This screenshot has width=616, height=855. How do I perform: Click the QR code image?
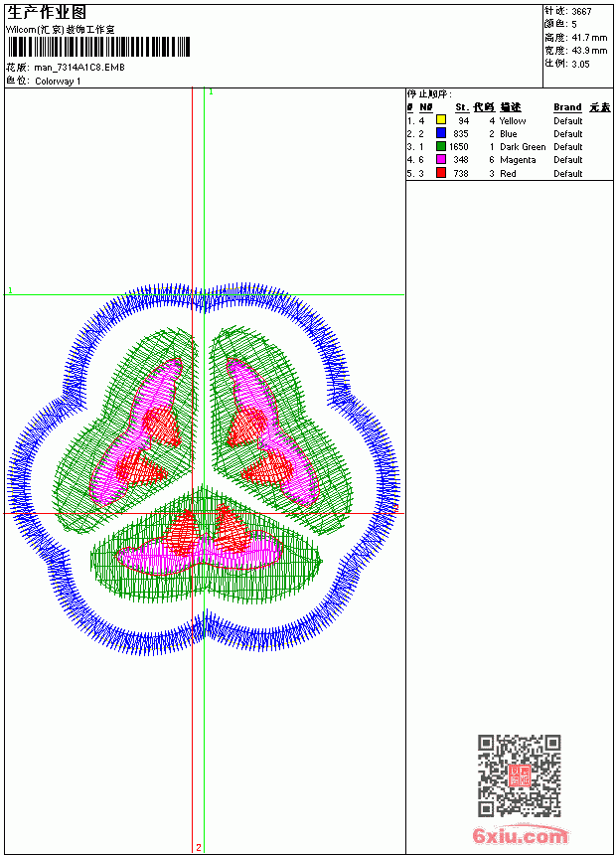520,775
